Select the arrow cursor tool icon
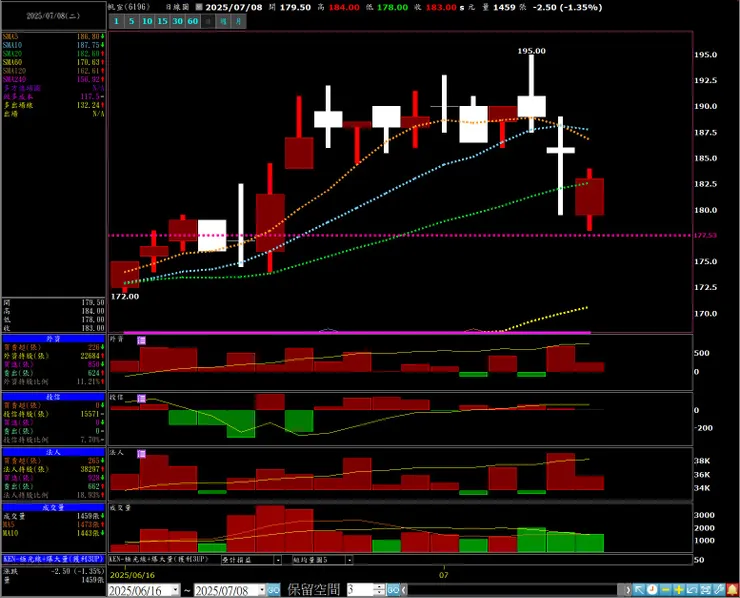 click(639, 590)
